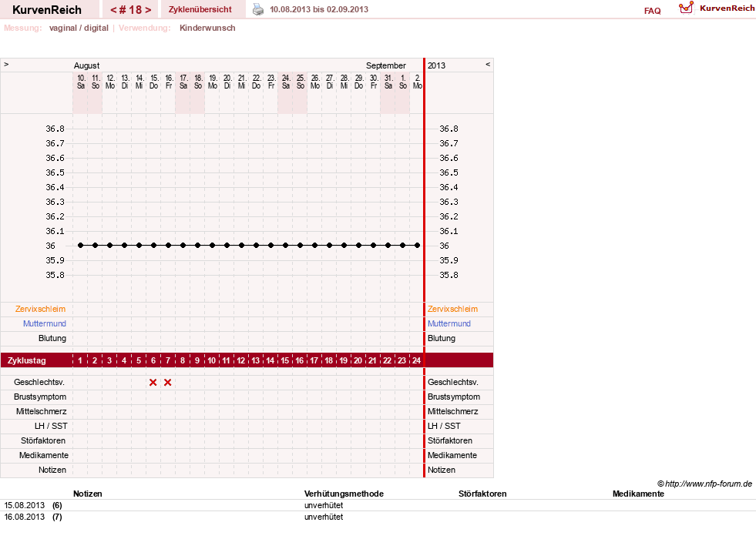Go to previous cycle with the '<' next to #18
Viewport: 756px width, 539px height.
coord(113,10)
